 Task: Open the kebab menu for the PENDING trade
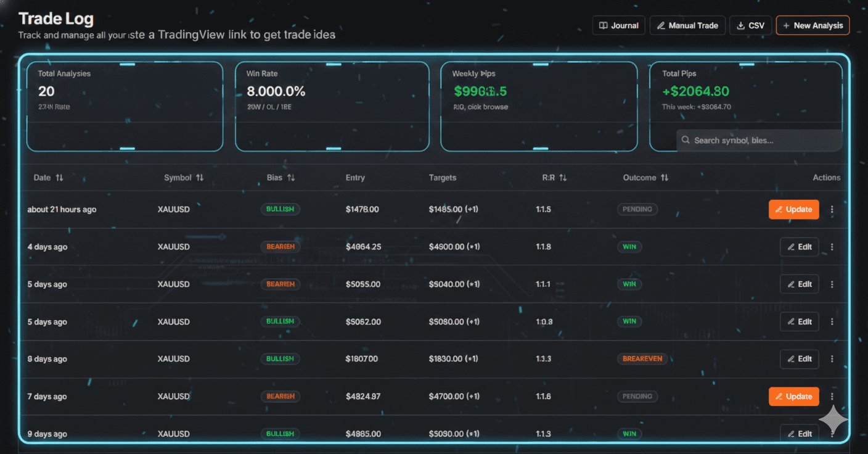pos(832,209)
